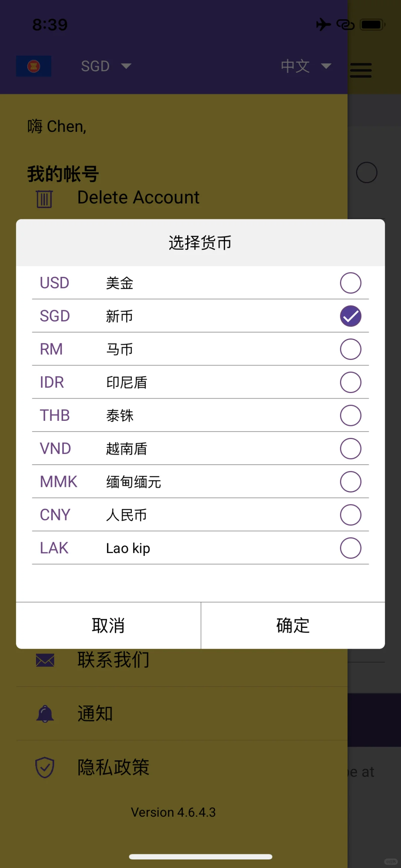Click the 确定 confirm button
This screenshot has width=401, height=868.
[x=293, y=626]
